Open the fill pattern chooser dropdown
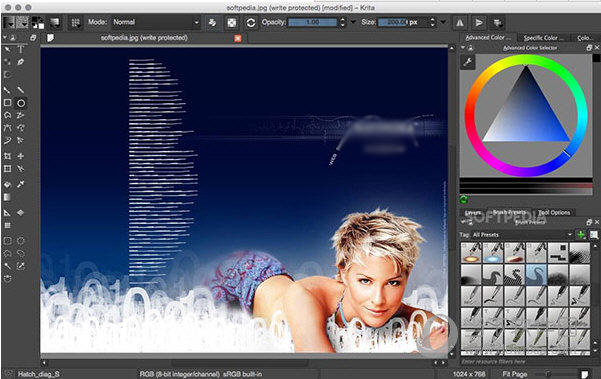601x379 pixels. click(22, 23)
